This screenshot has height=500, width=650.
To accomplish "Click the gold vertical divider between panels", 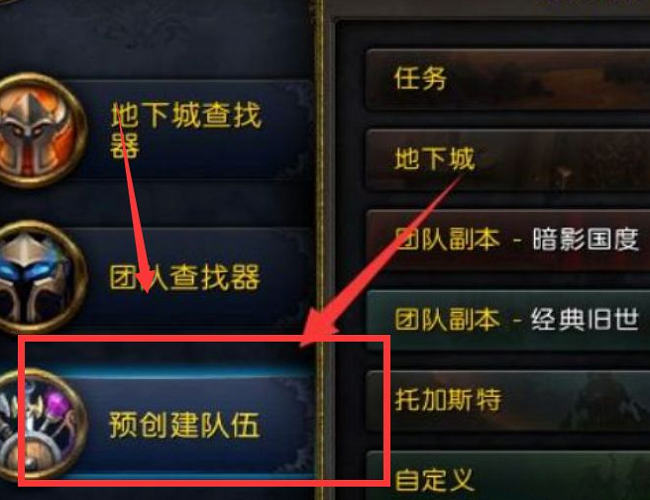I will tap(319, 250).
